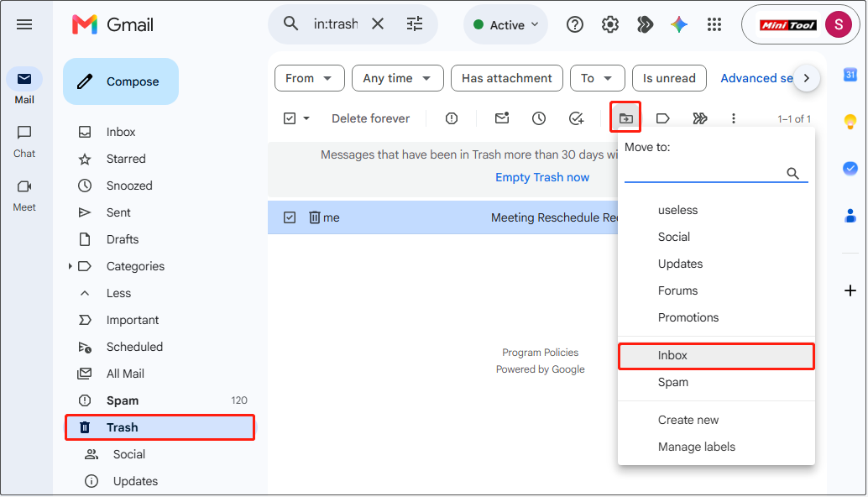Show more filter chips with right chevron

coord(807,78)
